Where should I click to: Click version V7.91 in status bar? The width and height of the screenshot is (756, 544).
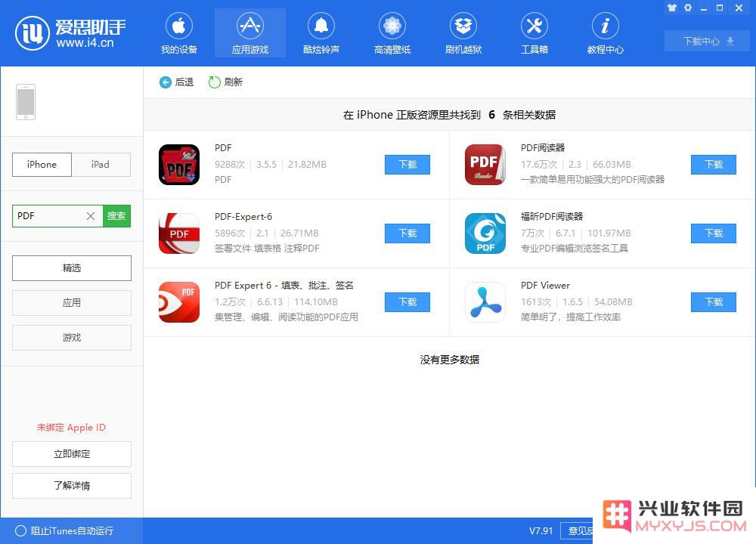point(541,531)
